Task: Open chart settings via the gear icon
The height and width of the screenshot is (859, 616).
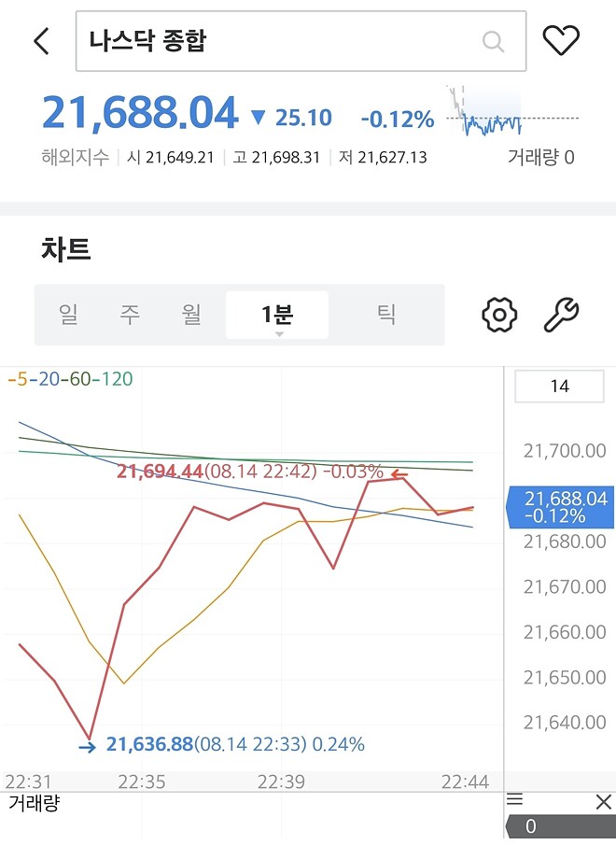Action: (499, 315)
